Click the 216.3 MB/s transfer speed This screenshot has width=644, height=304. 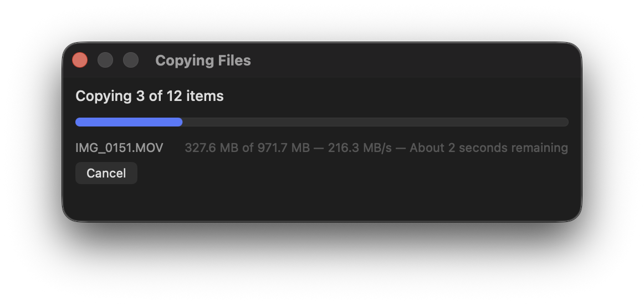coord(360,148)
